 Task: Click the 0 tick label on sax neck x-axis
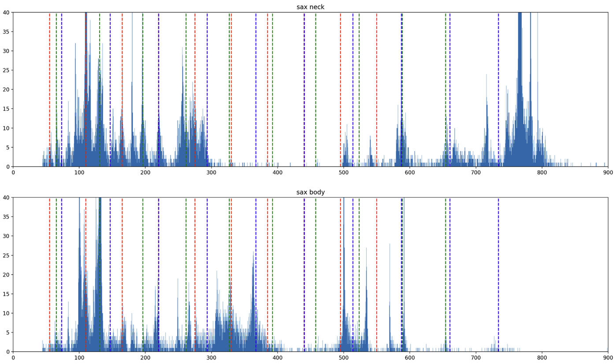[x=13, y=172]
